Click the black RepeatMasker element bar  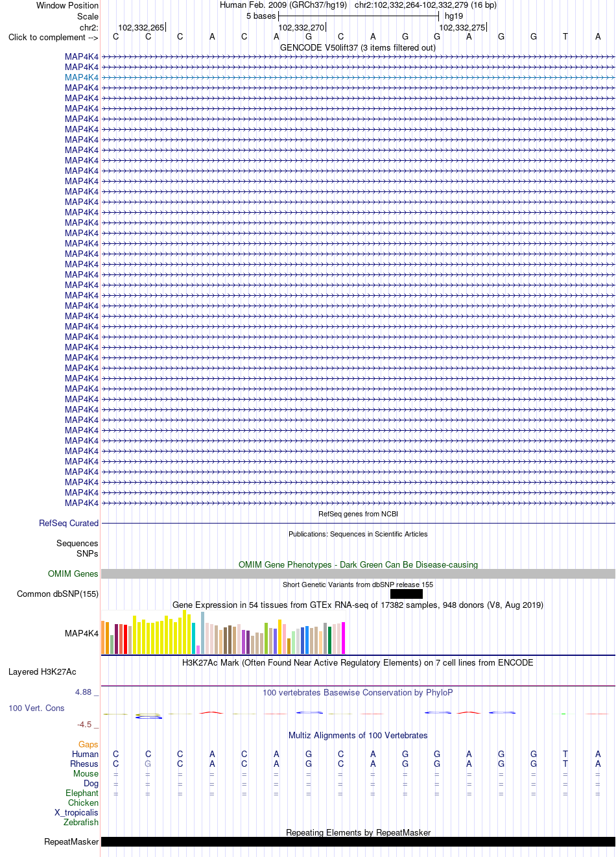point(358,841)
